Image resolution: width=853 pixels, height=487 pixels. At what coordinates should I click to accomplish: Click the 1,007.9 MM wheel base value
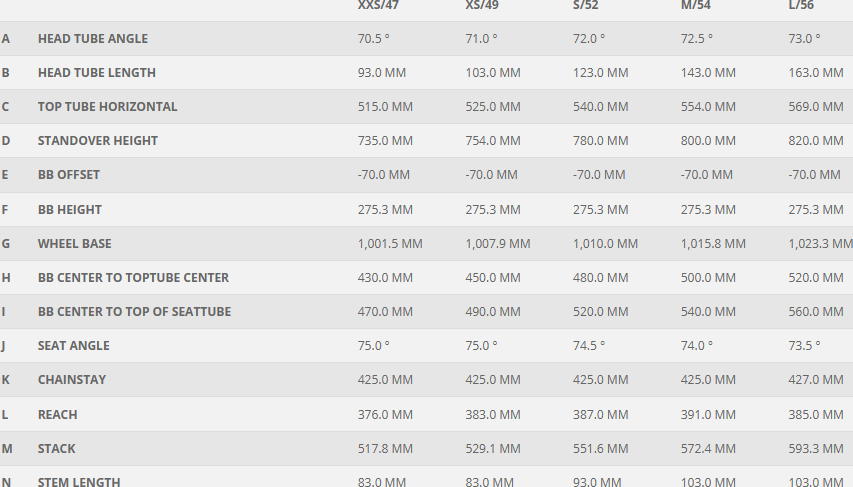pyautogui.click(x=497, y=244)
